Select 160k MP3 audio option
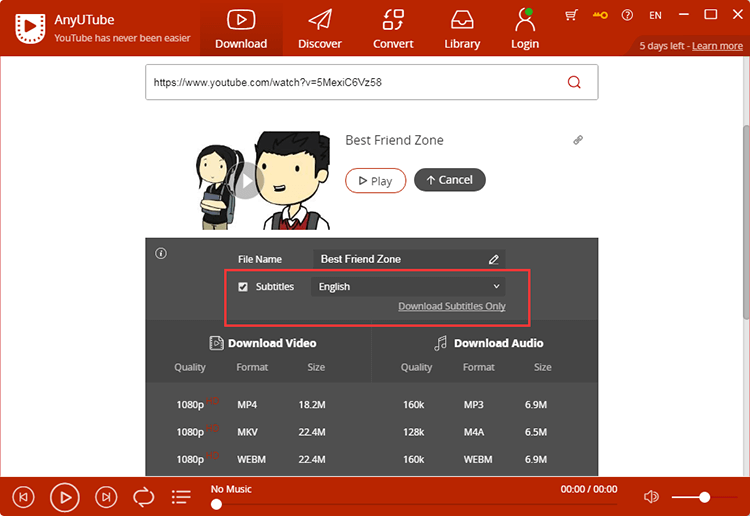Viewport: 750px width, 516px height. point(485,405)
